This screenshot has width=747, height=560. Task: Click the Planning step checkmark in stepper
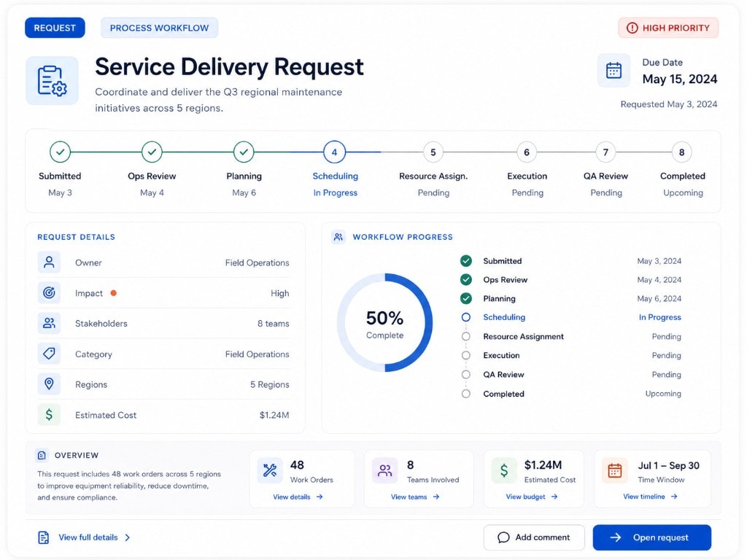point(244,152)
